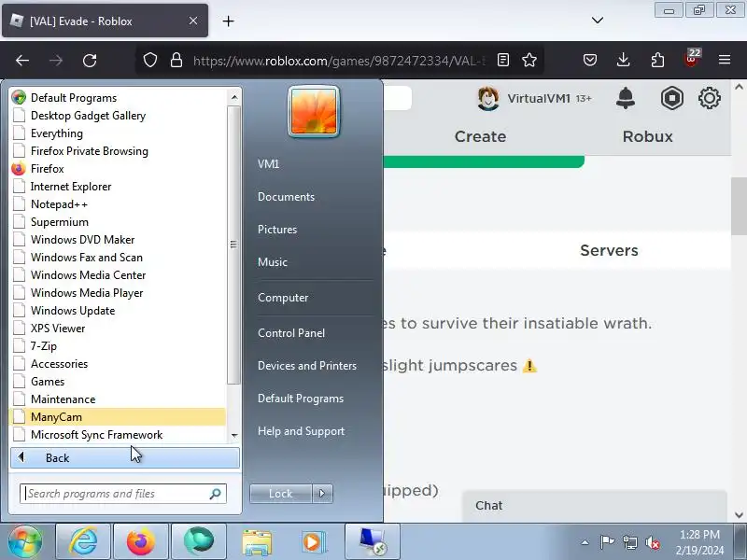Open Help and Support
This screenshot has width=747, height=560.
pos(301,431)
